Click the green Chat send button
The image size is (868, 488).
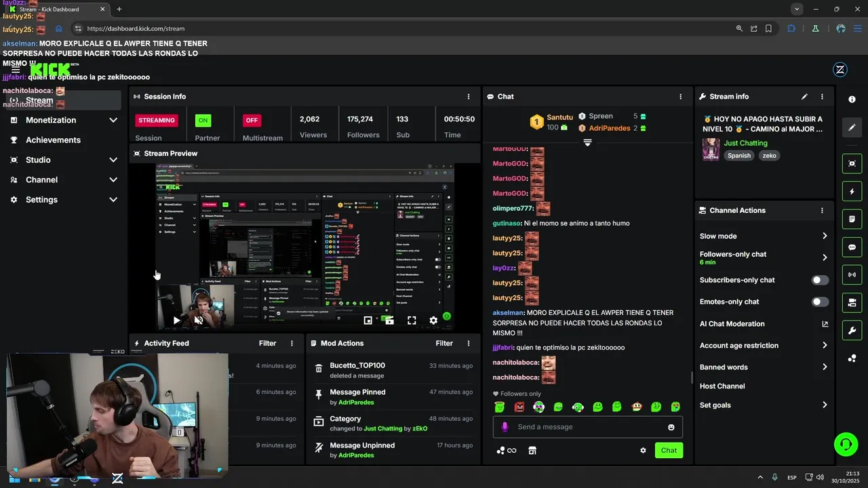coord(669,450)
